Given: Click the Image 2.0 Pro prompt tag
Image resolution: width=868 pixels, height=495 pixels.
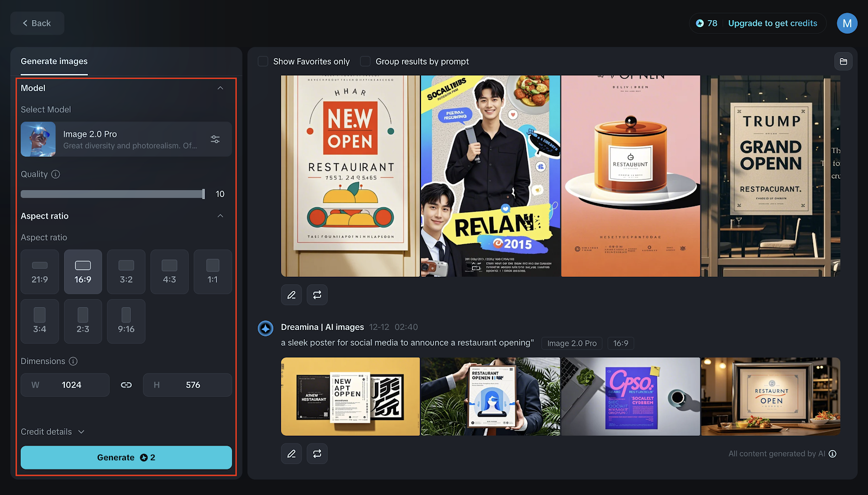Looking at the screenshot, I should tap(572, 343).
